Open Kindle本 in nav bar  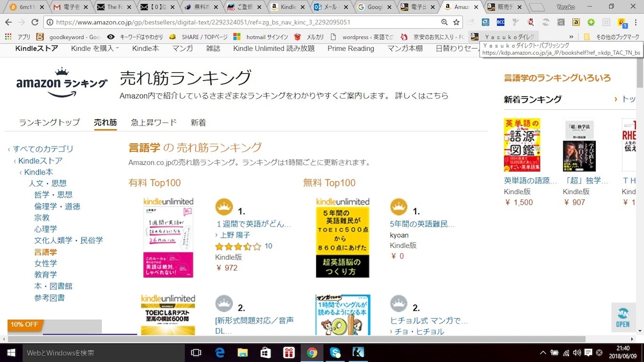(x=146, y=48)
